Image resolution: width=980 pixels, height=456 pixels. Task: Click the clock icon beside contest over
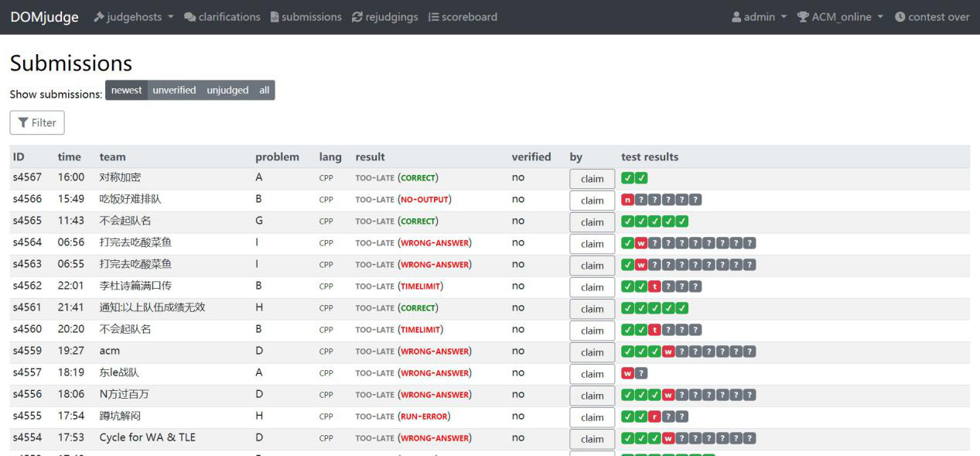(900, 17)
